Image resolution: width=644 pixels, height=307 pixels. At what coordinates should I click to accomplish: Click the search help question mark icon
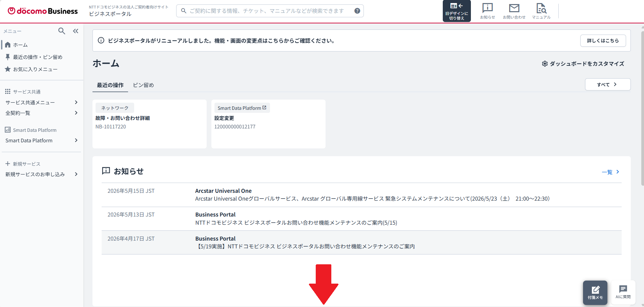(x=357, y=11)
